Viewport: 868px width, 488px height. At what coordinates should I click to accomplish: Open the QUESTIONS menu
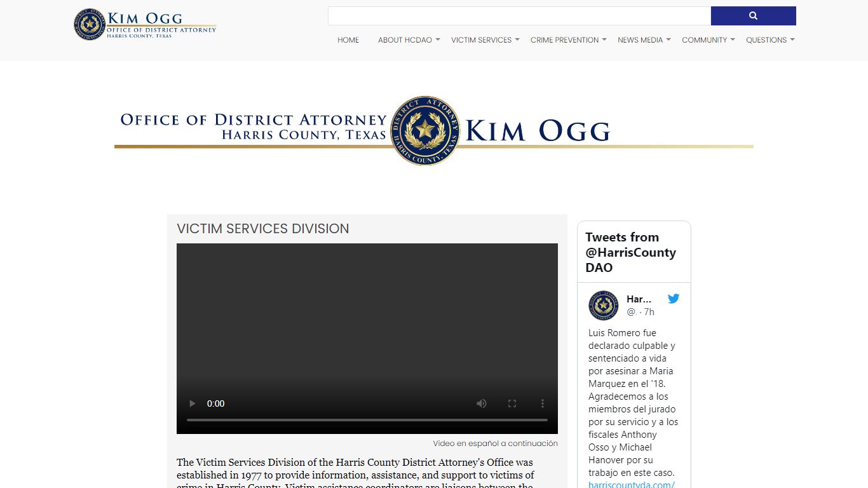[766, 40]
